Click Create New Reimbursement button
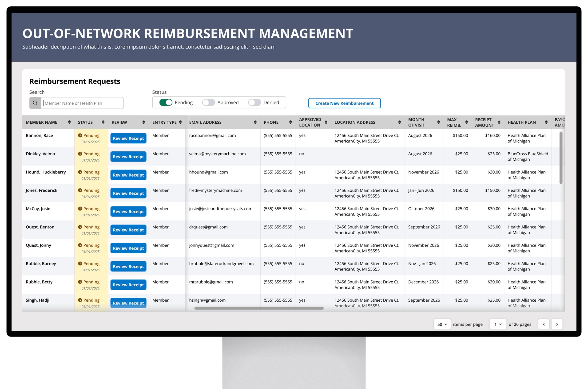 [x=344, y=103]
